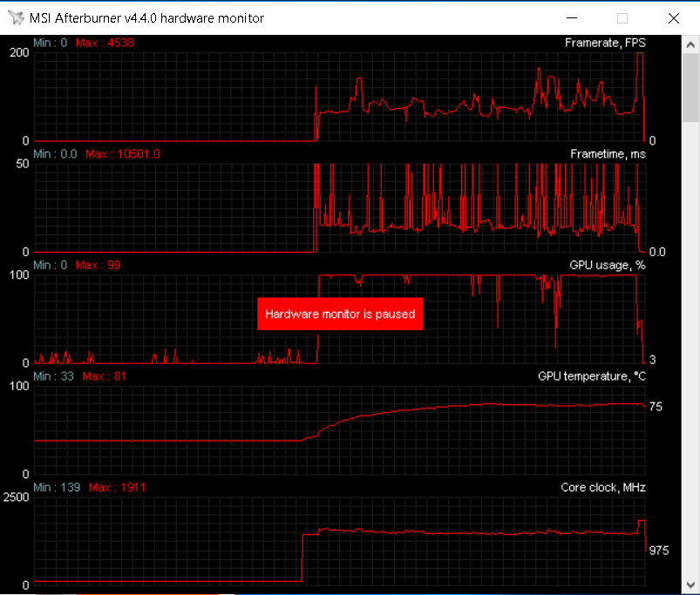The width and height of the screenshot is (700, 595).
Task: Close the hardware monitor window
Action: click(674, 17)
